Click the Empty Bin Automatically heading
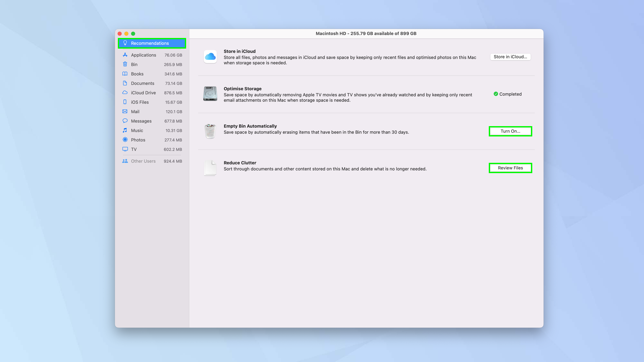Screen dimensions: 644x362 tap(250, 126)
